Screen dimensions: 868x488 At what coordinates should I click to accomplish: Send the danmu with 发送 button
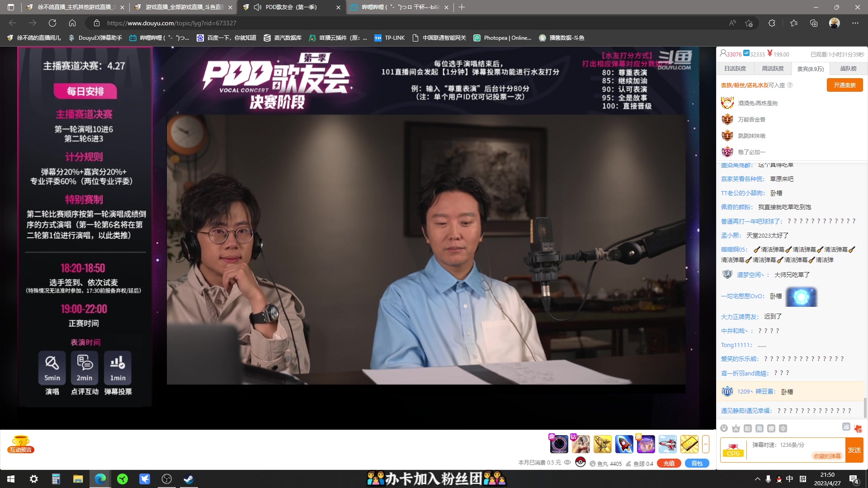click(854, 450)
